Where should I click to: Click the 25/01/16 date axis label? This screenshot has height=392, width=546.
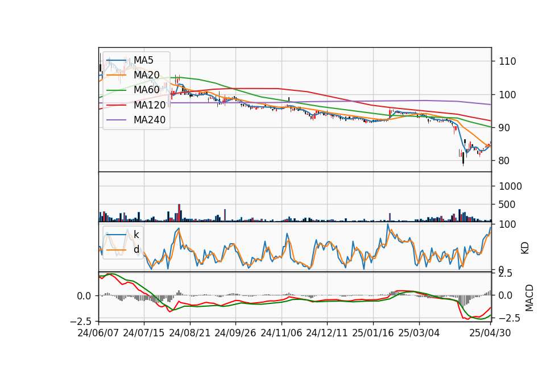[x=373, y=333]
